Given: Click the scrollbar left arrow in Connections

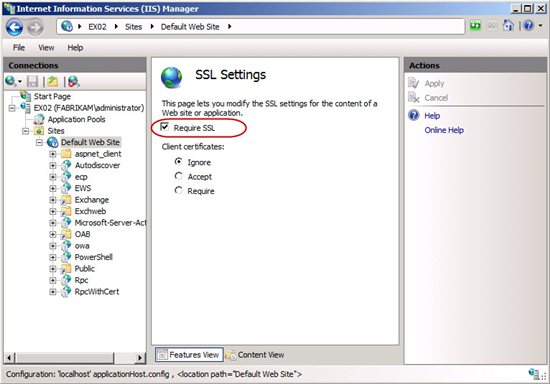Looking at the screenshot, I should pos(9,358).
